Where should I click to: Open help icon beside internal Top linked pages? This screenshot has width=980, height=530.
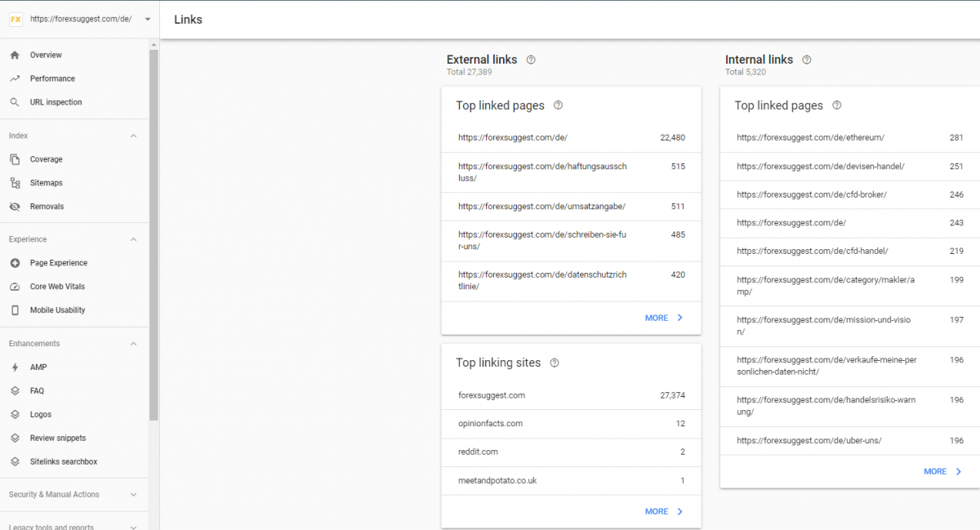click(836, 105)
